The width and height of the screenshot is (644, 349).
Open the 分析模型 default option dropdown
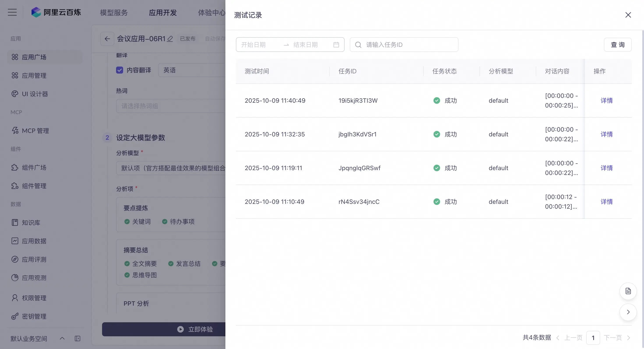[173, 168]
